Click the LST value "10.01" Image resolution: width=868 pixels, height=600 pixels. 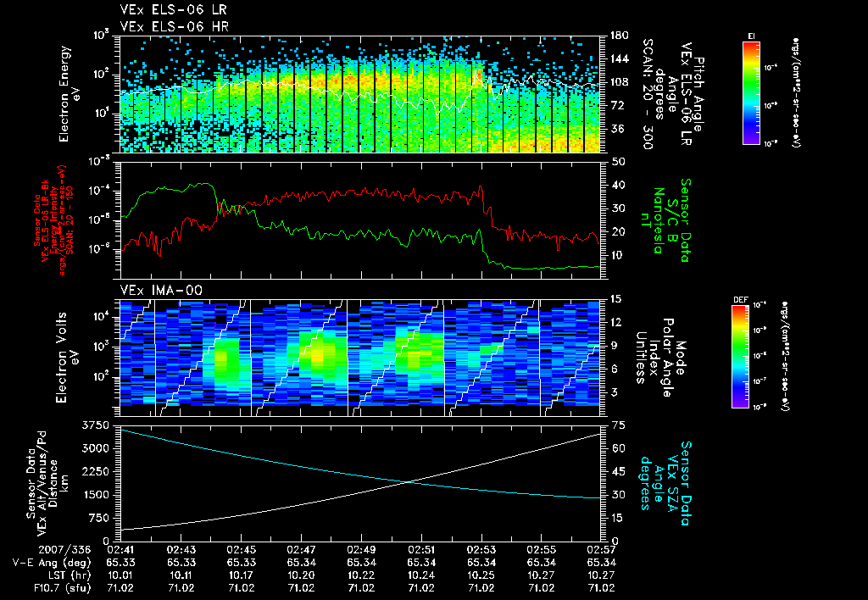tap(120, 575)
